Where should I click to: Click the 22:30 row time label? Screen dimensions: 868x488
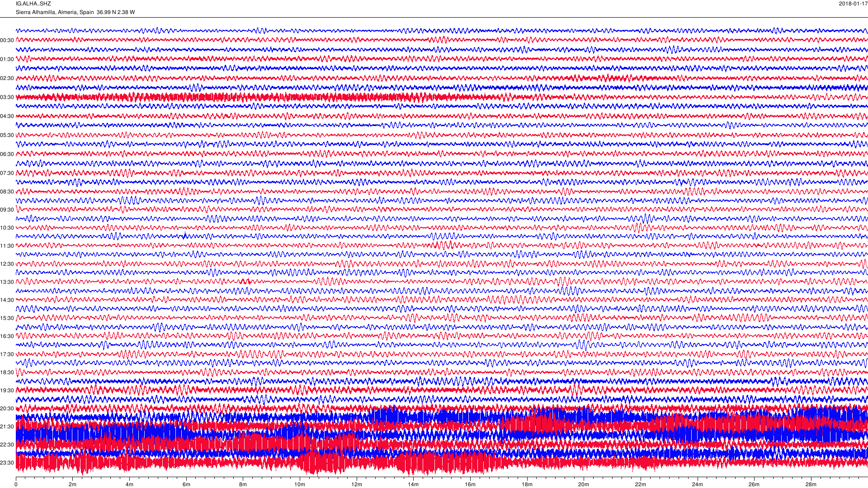[x=7, y=445]
